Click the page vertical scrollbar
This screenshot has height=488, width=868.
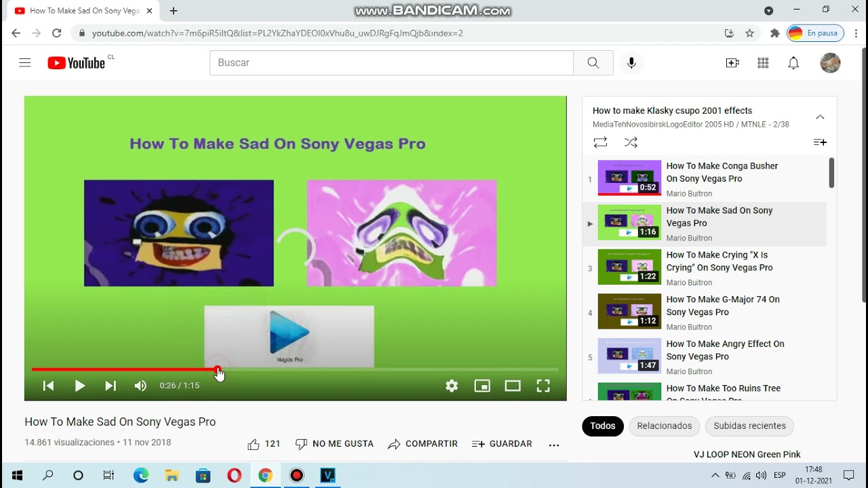tap(863, 175)
